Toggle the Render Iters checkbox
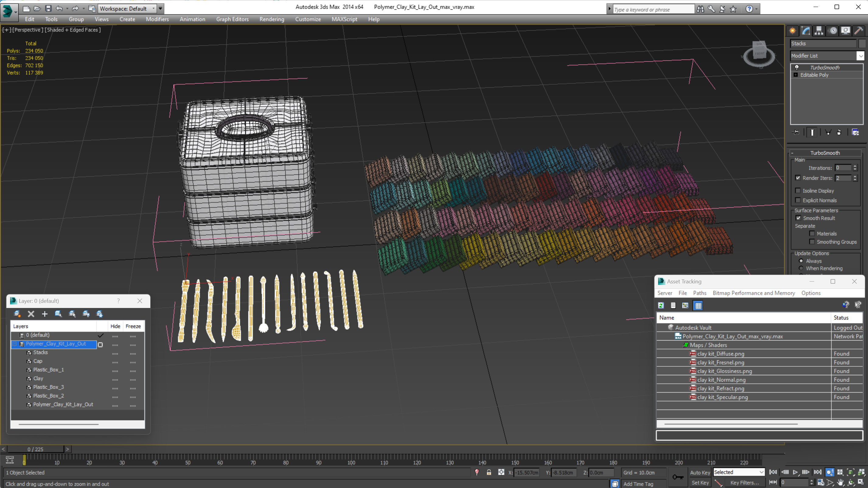Viewport: 868px width, 488px height. click(798, 178)
